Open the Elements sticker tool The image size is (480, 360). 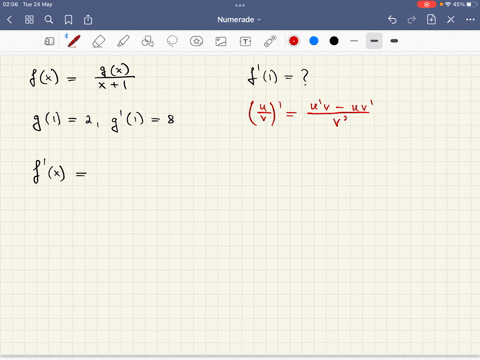(x=196, y=41)
